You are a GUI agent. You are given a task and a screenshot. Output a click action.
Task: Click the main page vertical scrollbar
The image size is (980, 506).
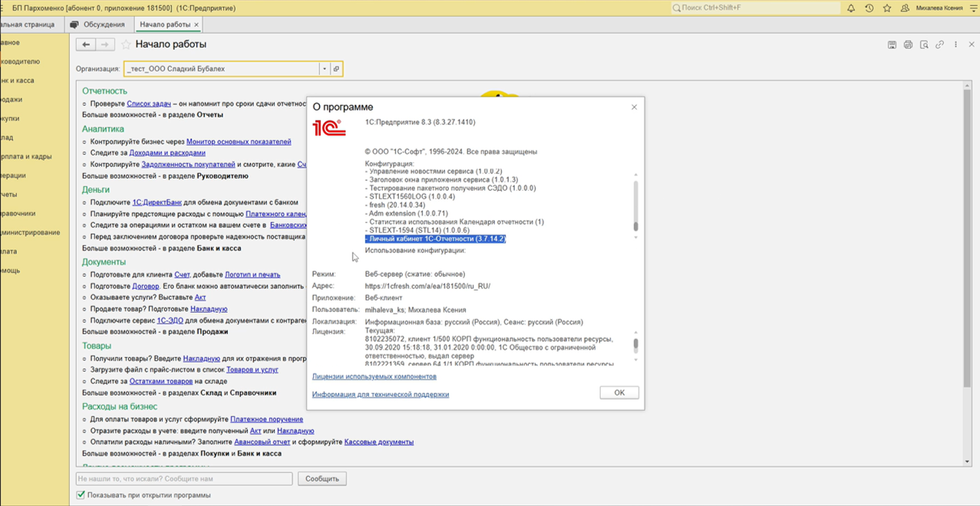click(967, 274)
